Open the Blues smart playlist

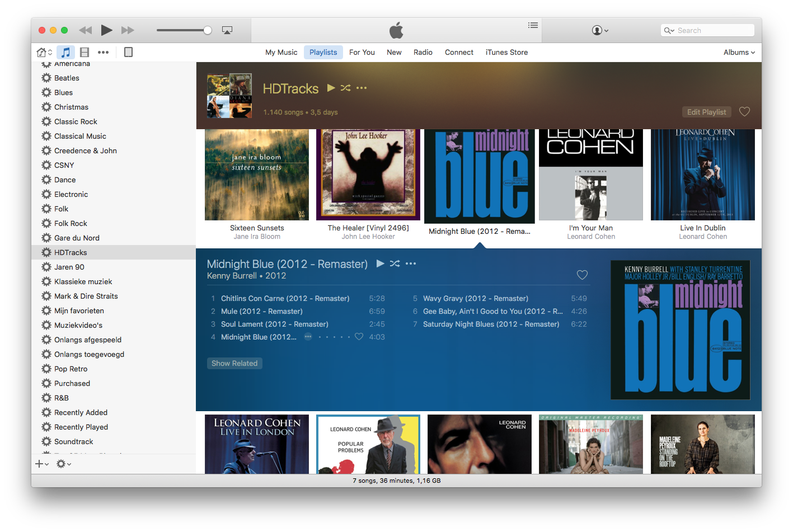click(63, 92)
